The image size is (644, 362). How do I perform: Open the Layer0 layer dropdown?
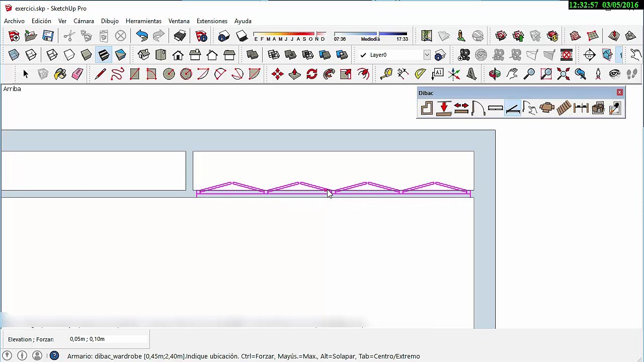click(x=427, y=55)
